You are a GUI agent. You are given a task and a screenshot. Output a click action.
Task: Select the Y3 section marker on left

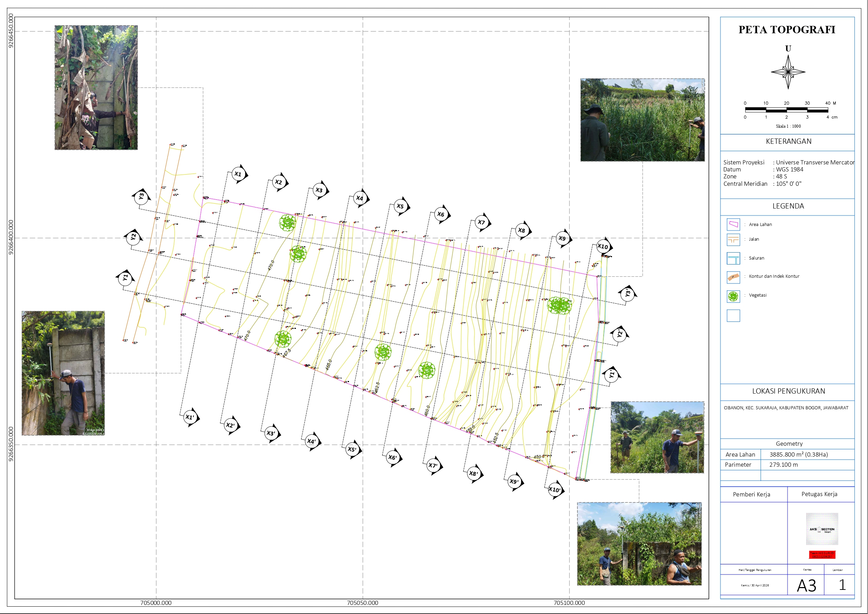[141, 197]
